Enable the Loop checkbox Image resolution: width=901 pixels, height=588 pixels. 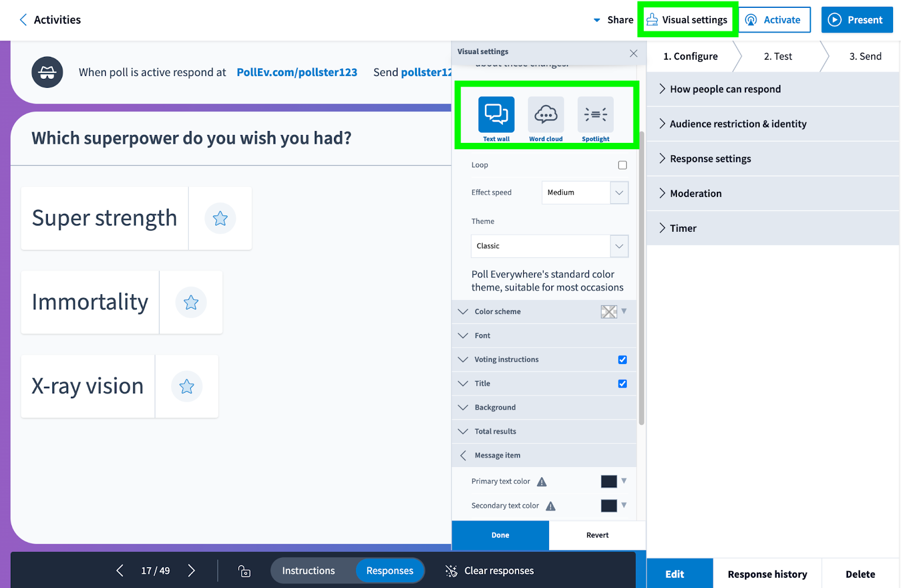[622, 165]
